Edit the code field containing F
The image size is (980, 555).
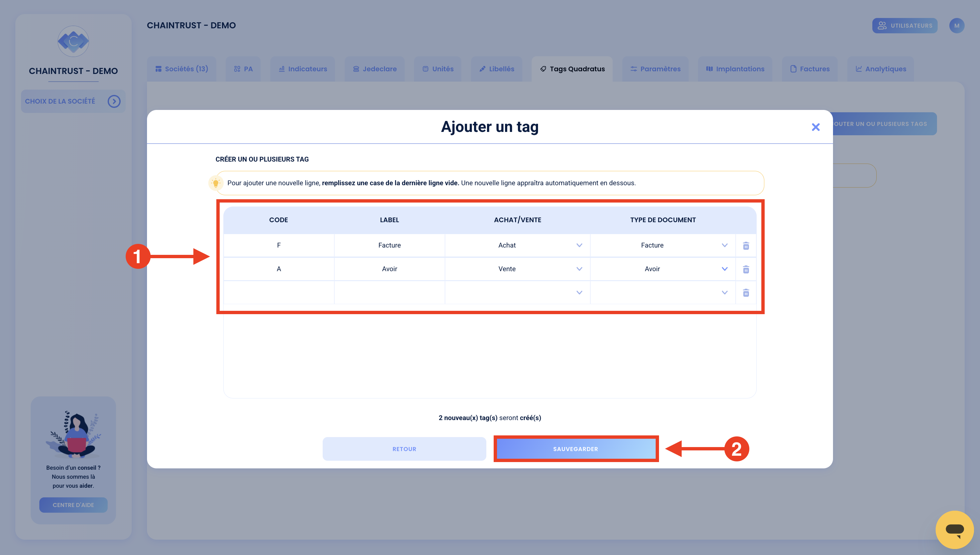coord(279,245)
